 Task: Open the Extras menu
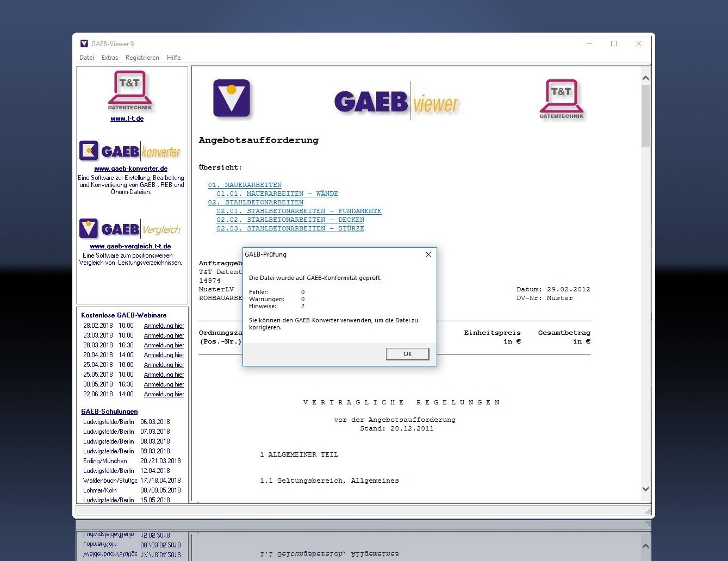coord(109,58)
